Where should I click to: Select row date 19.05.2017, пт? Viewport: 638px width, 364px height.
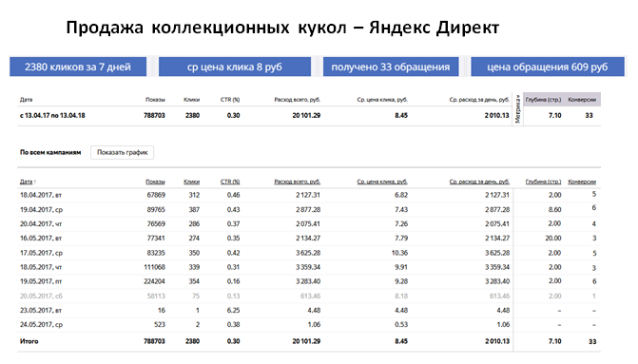pyautogui.click(x=41, y=281)
